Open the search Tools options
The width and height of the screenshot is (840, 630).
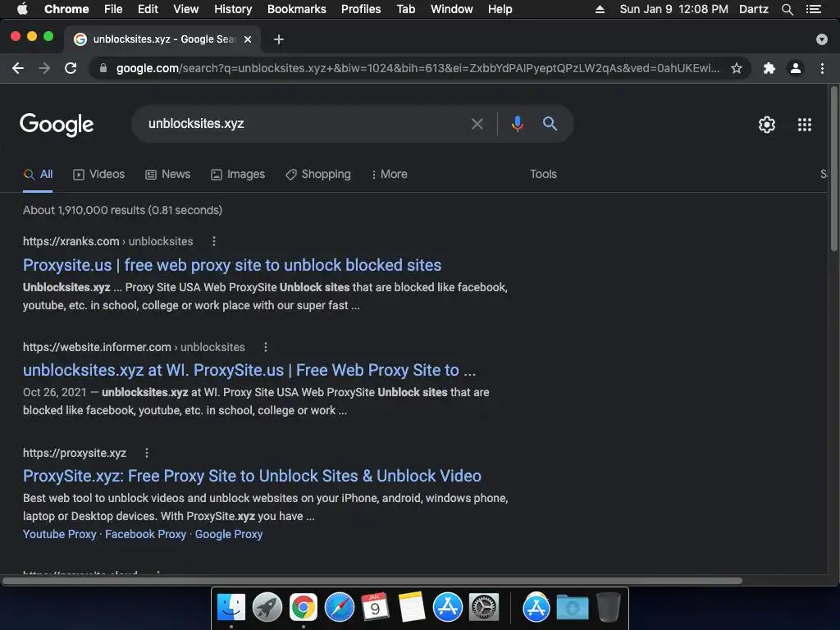(543, 174)
